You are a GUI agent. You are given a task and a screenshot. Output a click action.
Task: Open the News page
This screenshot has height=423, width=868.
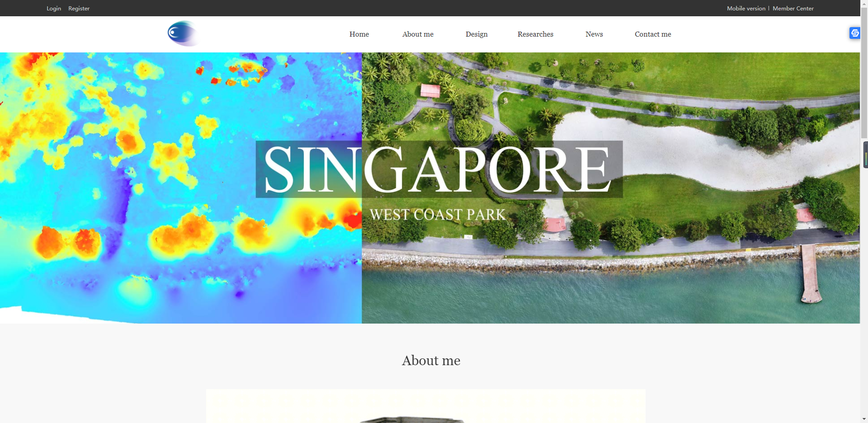click(x=594, y=34)
